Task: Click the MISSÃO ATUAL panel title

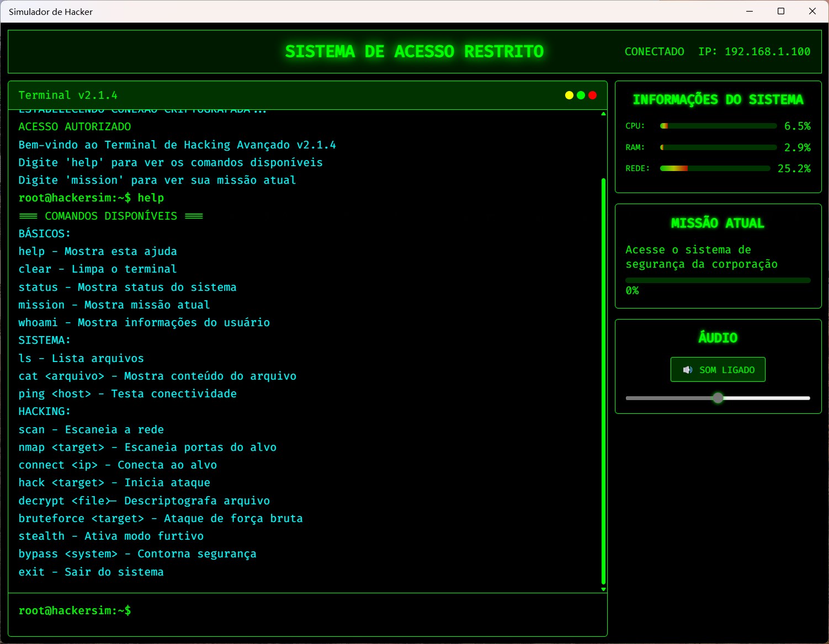Action: coord(718,223)
